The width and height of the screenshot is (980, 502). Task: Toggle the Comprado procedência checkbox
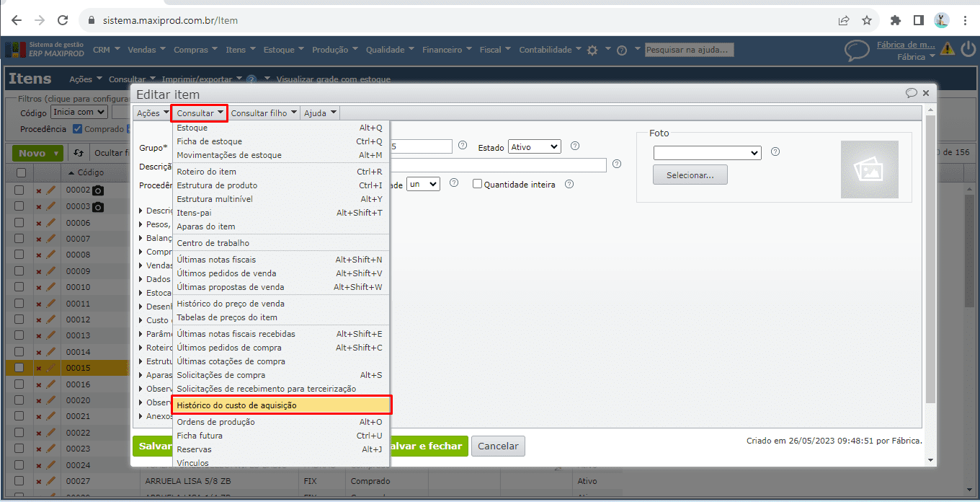click(x=77, y=129)
